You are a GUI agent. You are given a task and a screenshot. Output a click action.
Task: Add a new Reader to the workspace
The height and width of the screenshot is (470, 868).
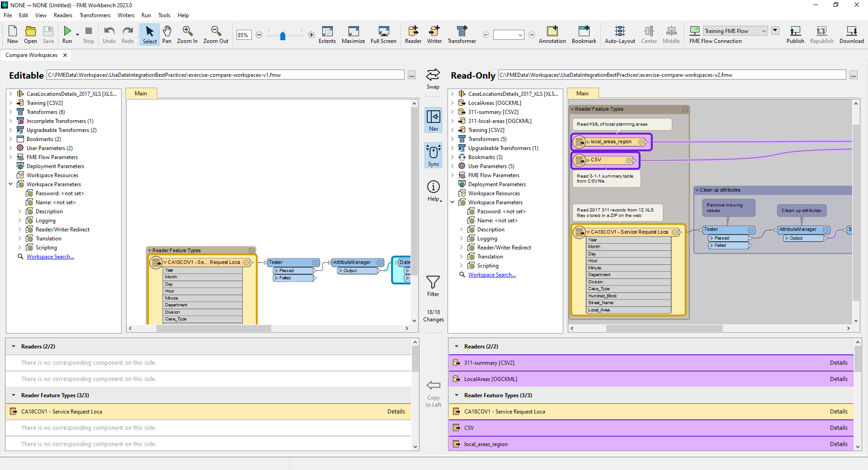413,35
